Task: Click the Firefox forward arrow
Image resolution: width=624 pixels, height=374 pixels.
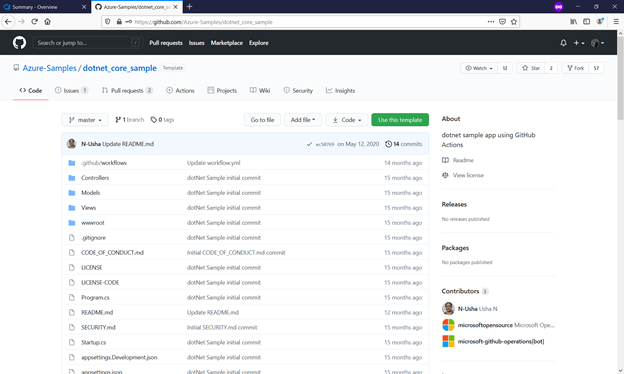Action: coord(21,21)
